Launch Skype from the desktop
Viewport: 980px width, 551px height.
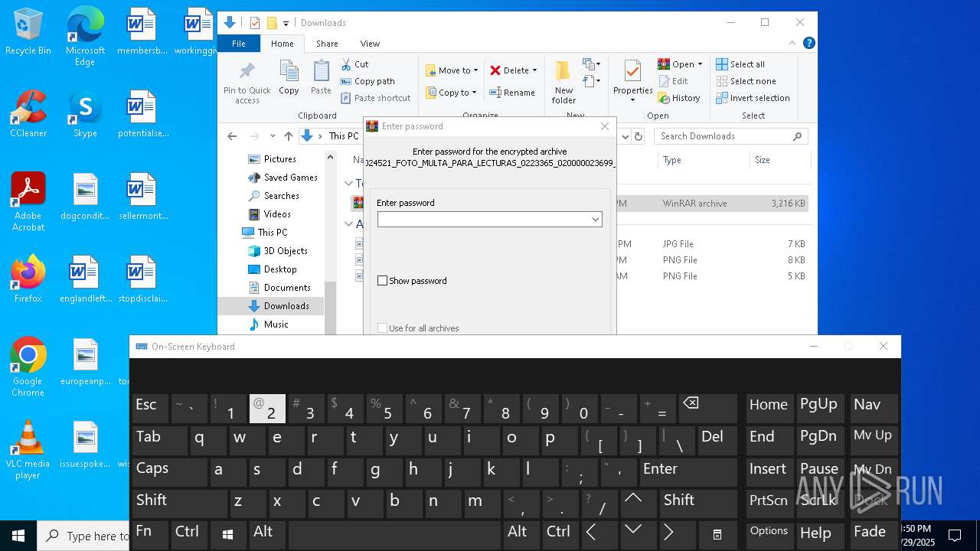click(x=85, y=115)
